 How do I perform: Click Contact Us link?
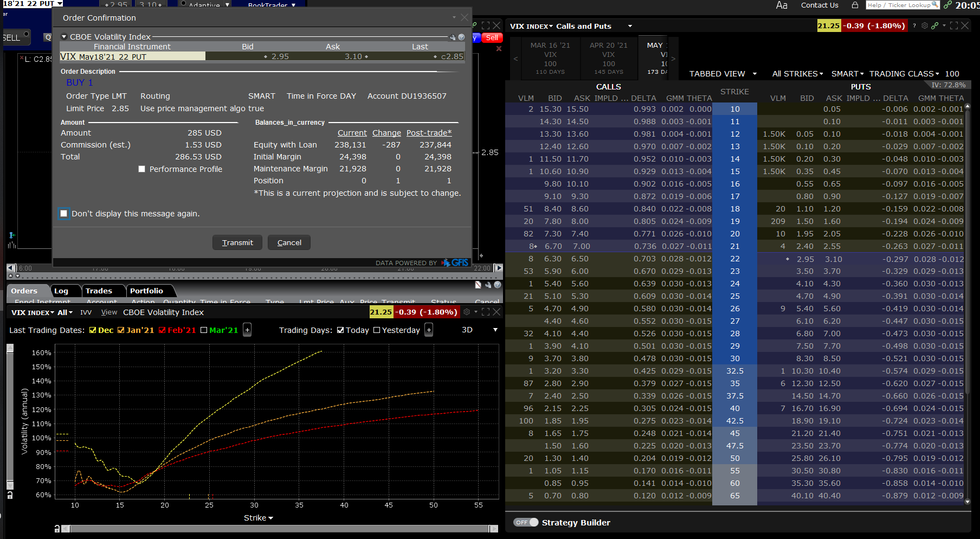[x=820, y=5]
